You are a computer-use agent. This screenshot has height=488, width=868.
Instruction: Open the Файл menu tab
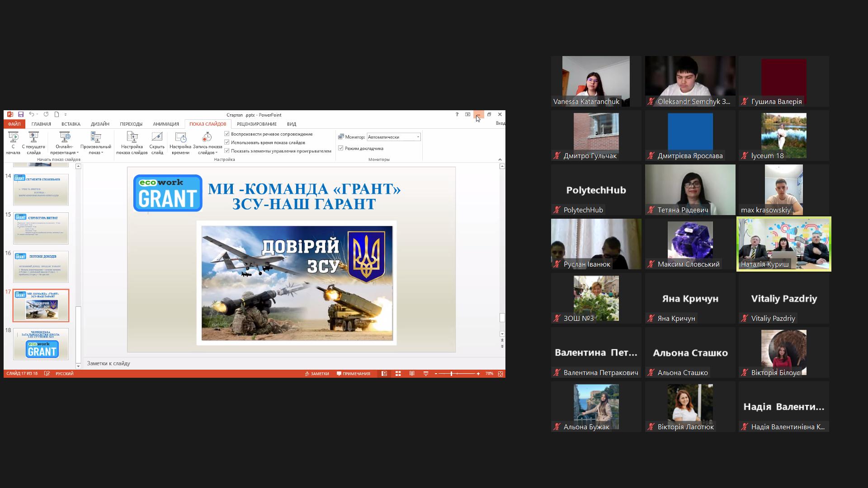(x=14, y=124)
